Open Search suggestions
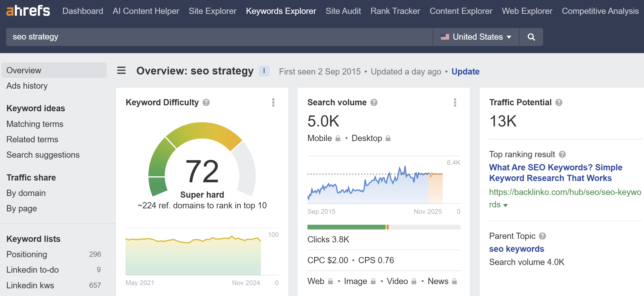 coord(43,155)
